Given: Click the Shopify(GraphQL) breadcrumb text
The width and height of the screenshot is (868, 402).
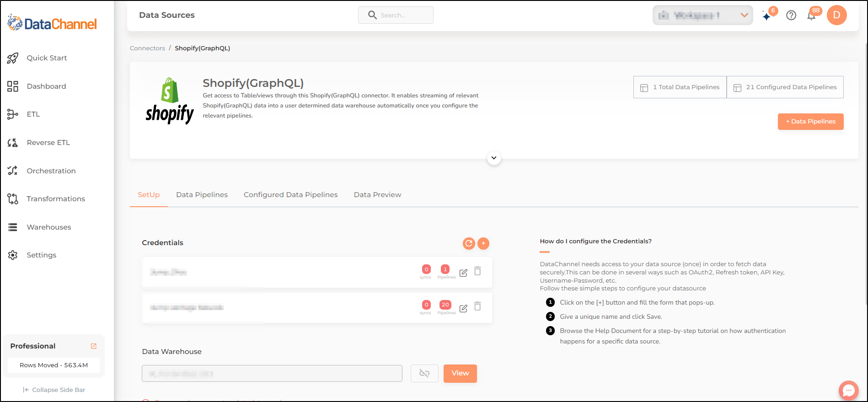Looking at the screenshot, I should (x=202, y=48).
